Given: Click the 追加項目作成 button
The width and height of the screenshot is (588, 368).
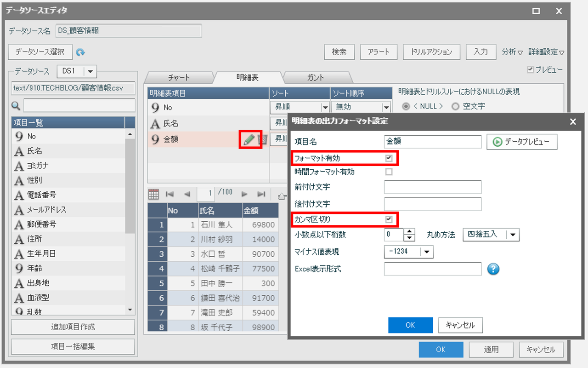Looking at the screenshot, I should pyautogui.click(x=73, y=327).
